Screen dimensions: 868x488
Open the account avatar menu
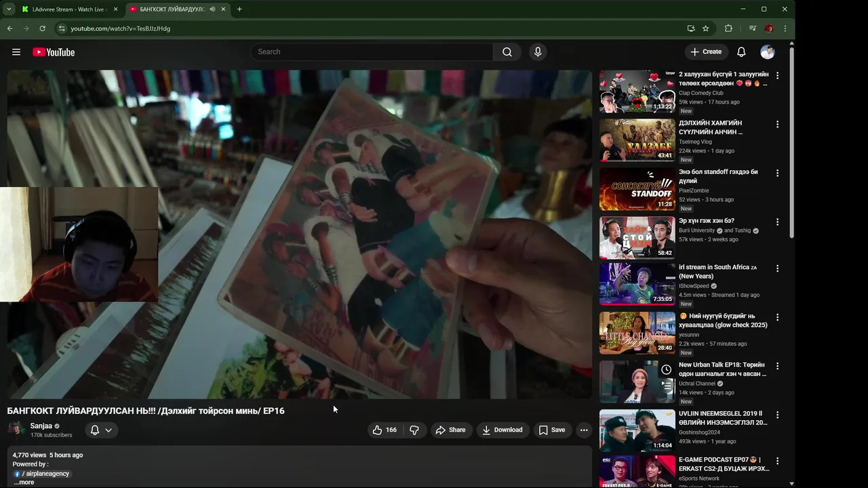(x=768, y=52)
